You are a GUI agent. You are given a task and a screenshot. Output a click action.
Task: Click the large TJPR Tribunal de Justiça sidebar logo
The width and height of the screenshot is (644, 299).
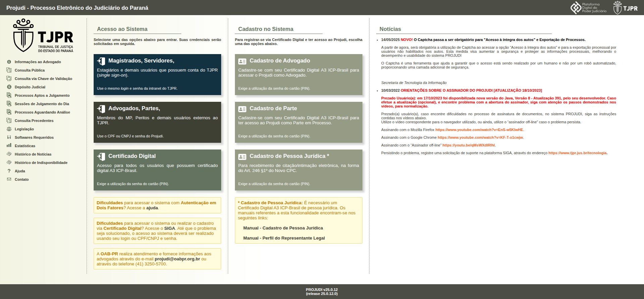[43, 36]
